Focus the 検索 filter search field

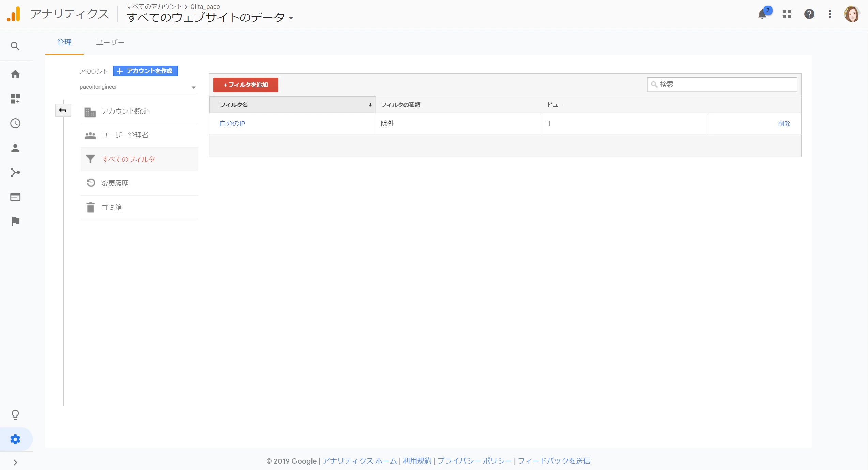[x=722, y=84]
